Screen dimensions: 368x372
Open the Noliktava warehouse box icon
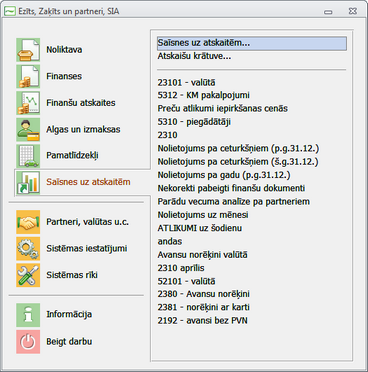pyautogui.click(x=28, y=50)
